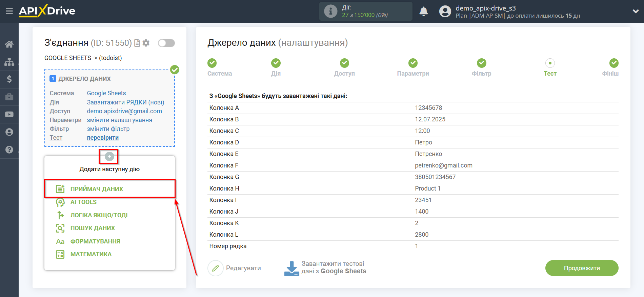Click the math calculator icon
This screenshot has height=297, width=644.
click(60, 254)
